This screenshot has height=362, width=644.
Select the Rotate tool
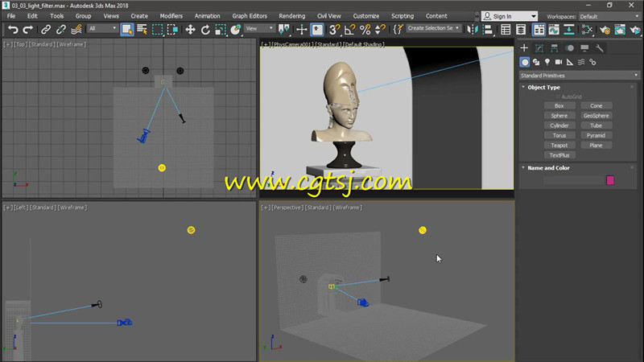(205, 30)
